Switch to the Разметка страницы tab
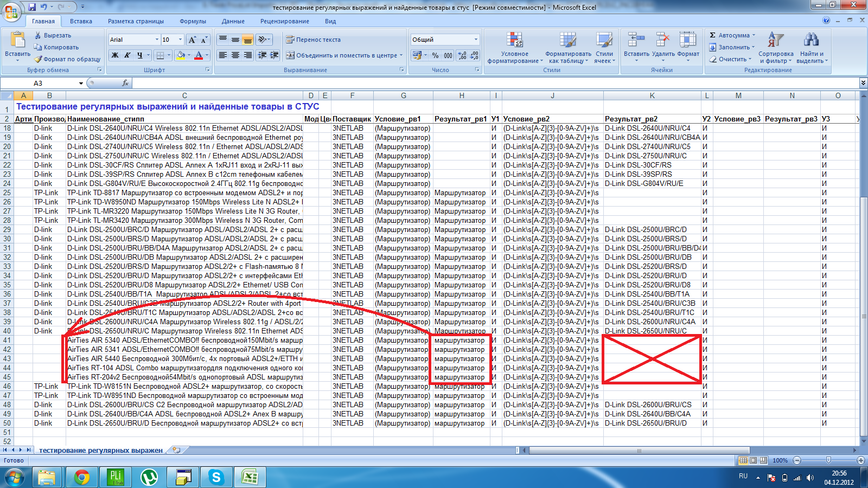Viewport: 868px width, 488px height. click(136, 21)
